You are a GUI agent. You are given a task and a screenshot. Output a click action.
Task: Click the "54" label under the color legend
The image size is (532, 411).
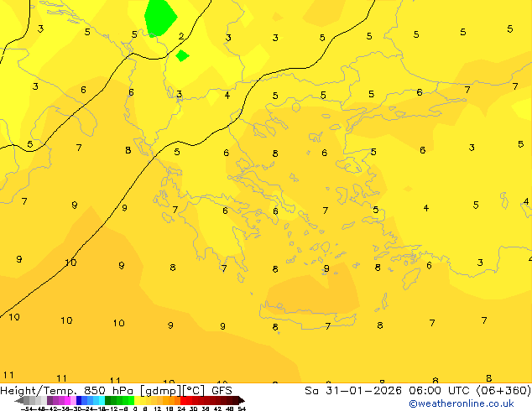point(242,408)
